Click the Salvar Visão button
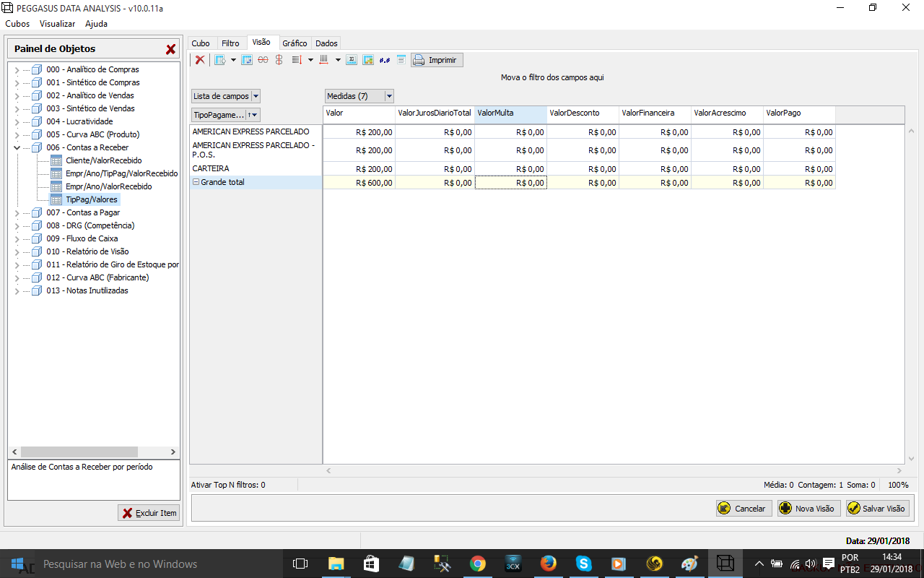This screenshot has width=924, height=578. (878, 509)
